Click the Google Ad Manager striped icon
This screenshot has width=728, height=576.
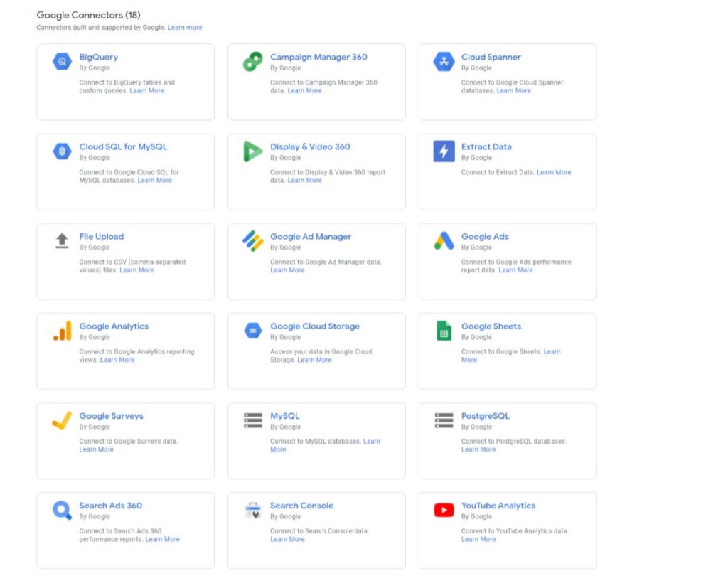252,240
